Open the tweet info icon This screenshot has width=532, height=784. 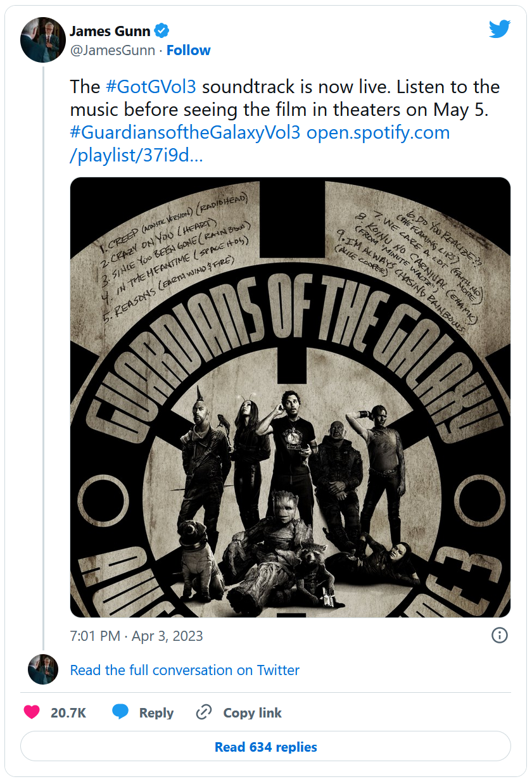coord(500,635)
